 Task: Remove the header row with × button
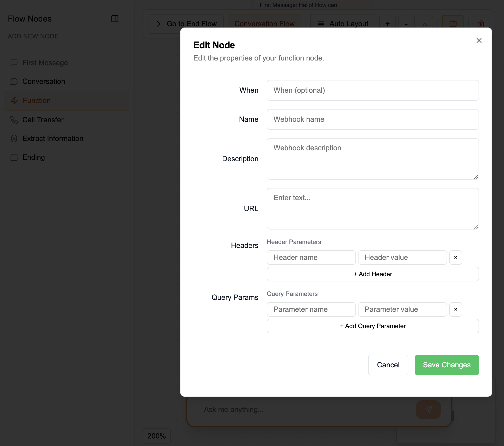[455, 257]
